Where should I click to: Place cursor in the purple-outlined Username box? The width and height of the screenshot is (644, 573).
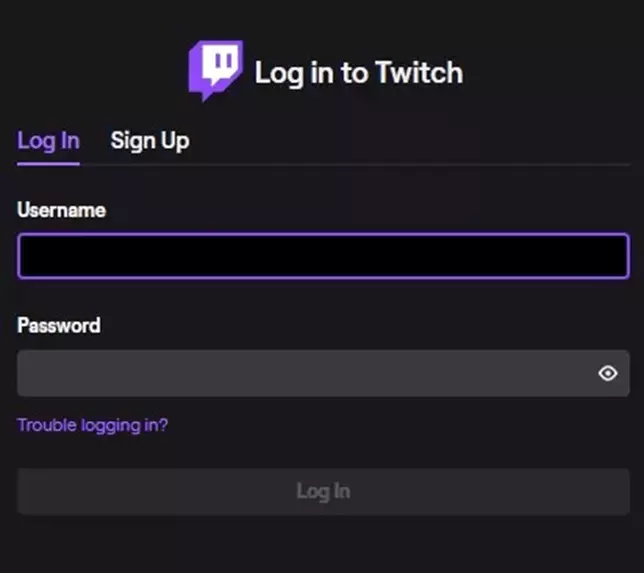click(322, 256)
